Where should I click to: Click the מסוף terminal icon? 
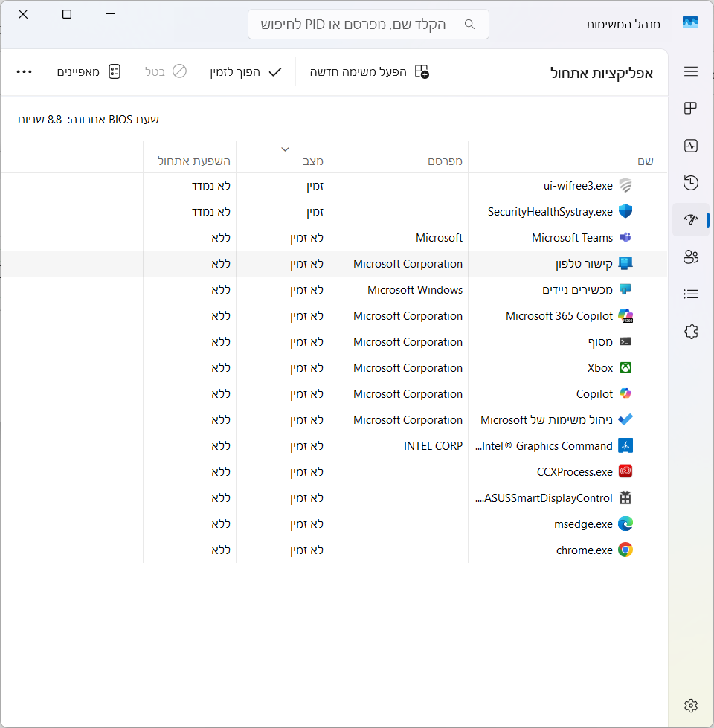(x=625, y=341)
